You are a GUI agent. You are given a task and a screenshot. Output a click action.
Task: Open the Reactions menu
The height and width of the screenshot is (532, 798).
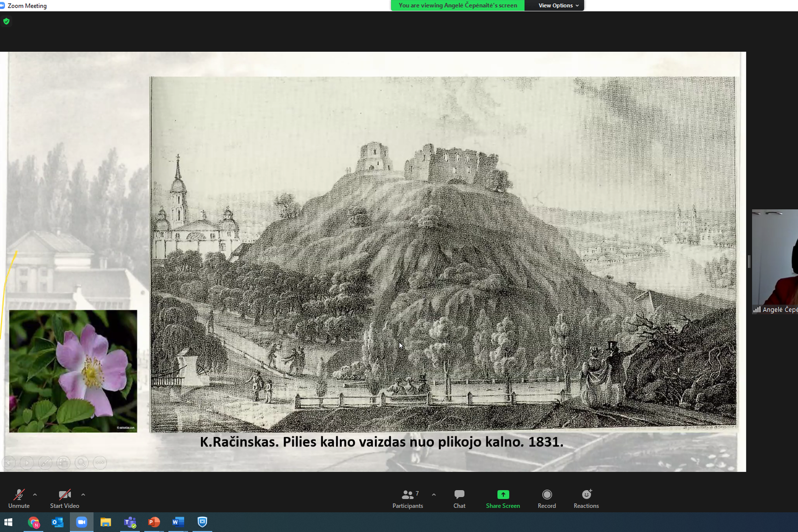[x=586, y=499]
